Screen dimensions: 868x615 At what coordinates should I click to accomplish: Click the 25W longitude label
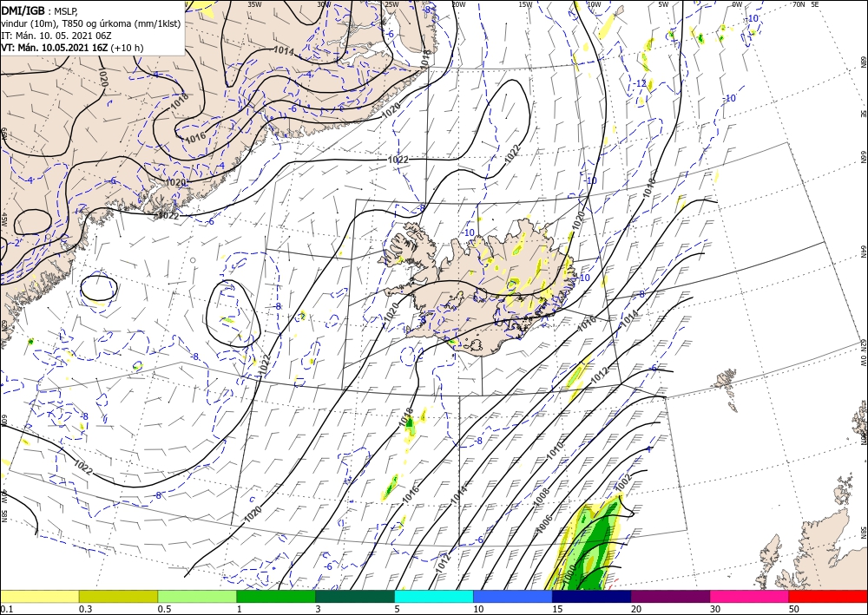point(391,4)
